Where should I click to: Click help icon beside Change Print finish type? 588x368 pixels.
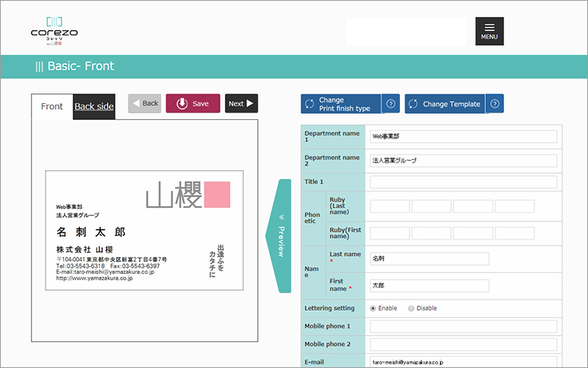coord(392,104)
